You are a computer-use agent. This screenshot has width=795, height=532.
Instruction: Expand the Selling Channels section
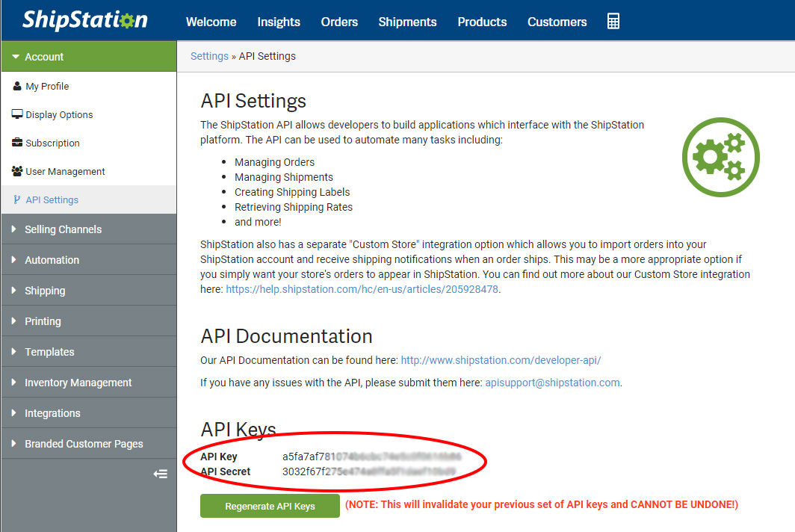coord(89,229)
